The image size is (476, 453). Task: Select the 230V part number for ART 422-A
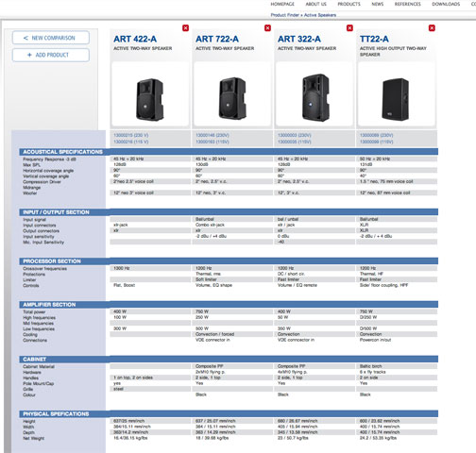tap(131, 135)
